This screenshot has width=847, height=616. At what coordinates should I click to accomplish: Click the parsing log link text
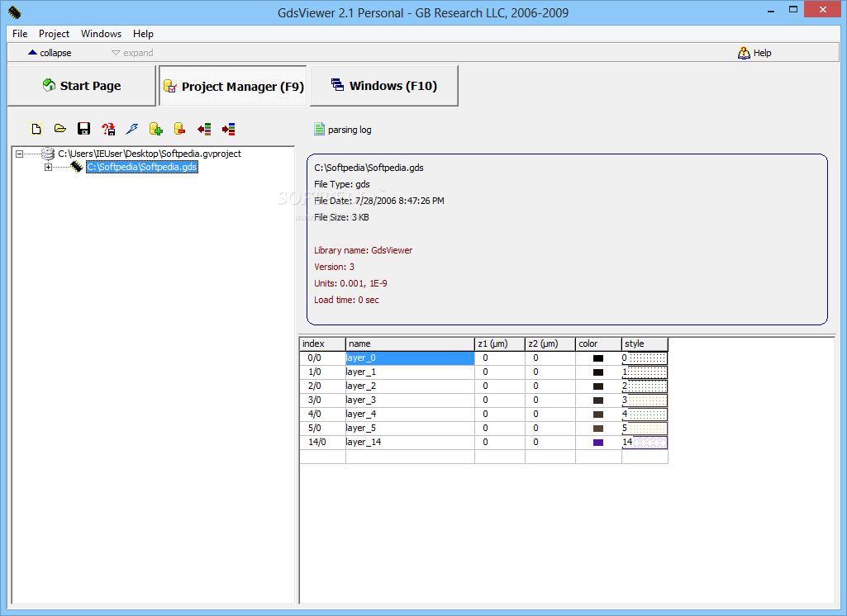pos(350,130)
